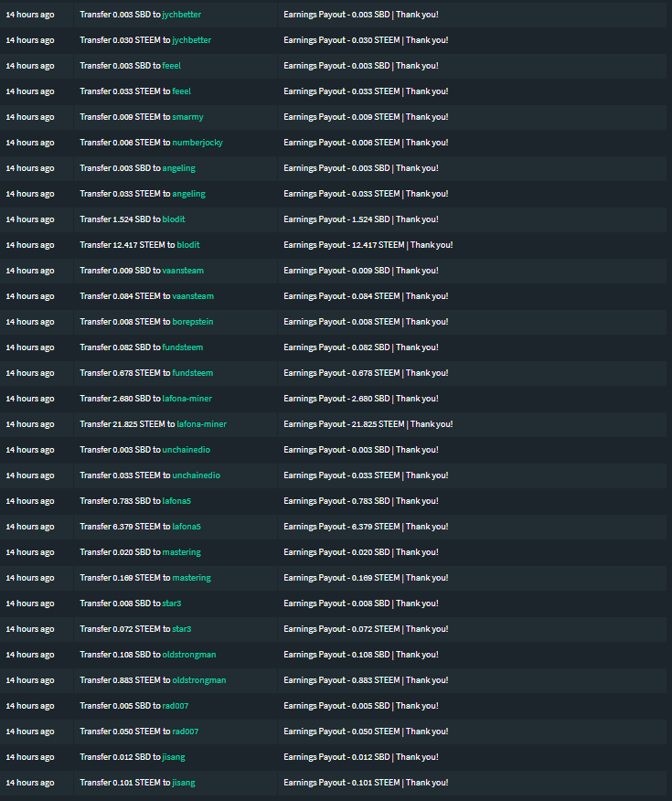Open feeel link in 0.033 STEEM transfer

[x=181, y=91]
